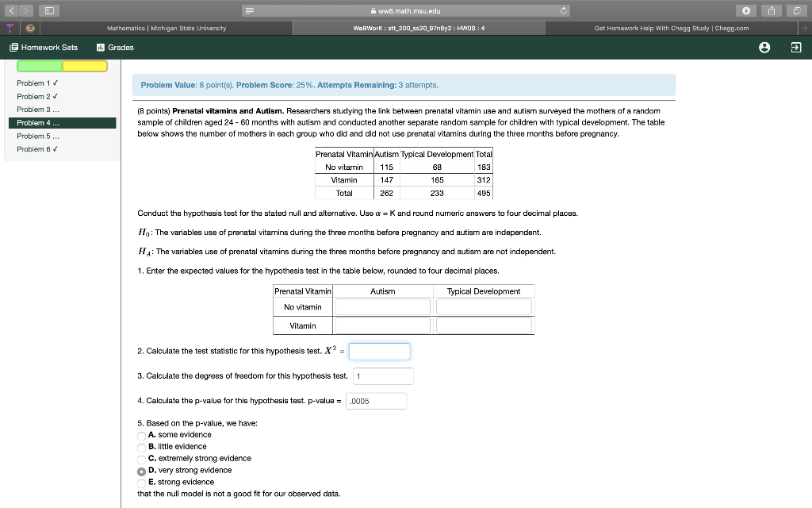Select answer B, little evidence
Viewport: 812px width, 508px height.
click(x=141, y=447)
